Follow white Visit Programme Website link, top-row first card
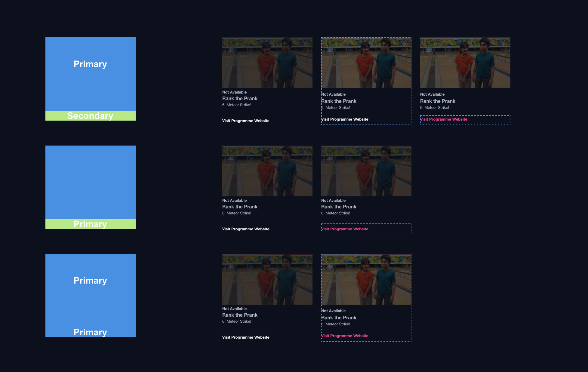The height and width of the screenshot is (372, 588). tap(246, 121)
